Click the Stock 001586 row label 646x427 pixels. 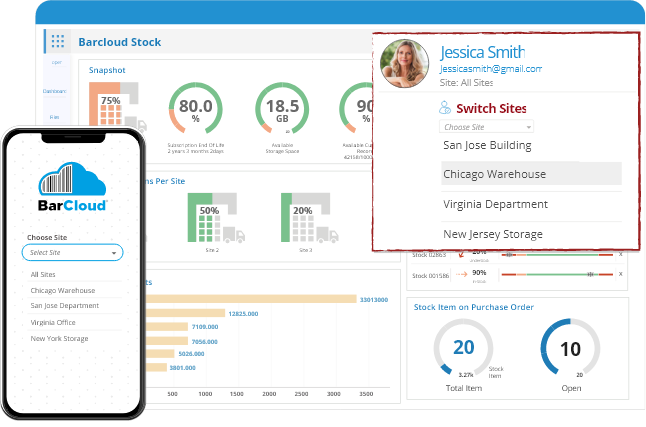[x=431, y=276]
